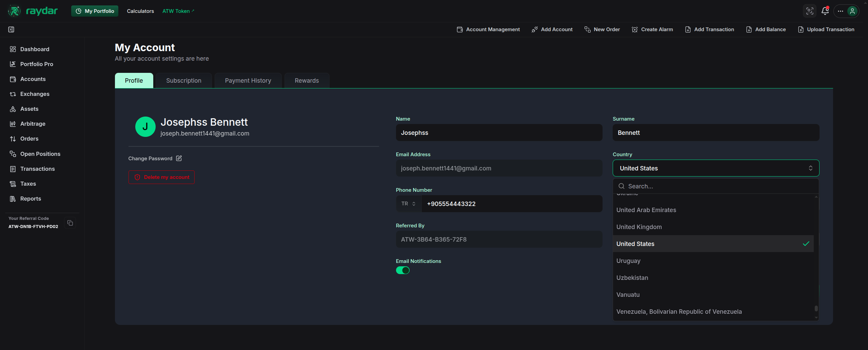This screenshot has width=868, height=350.
Task: Open notifications bell
Action: tap(825, 11)
